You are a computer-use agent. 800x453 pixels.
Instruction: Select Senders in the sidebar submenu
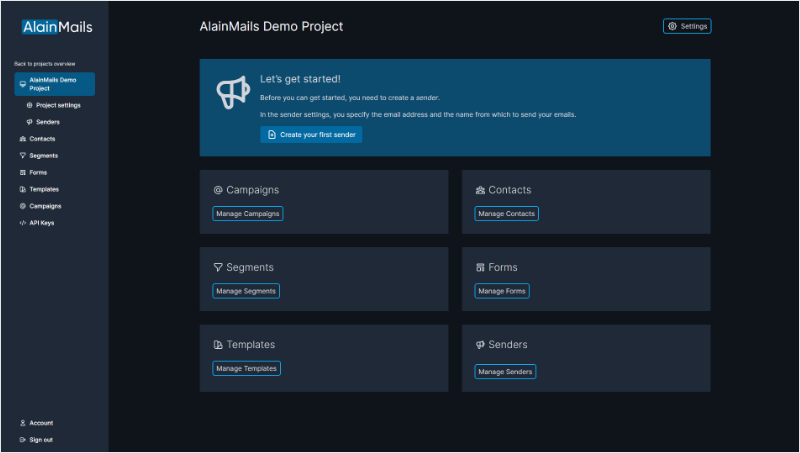(48, 122)
